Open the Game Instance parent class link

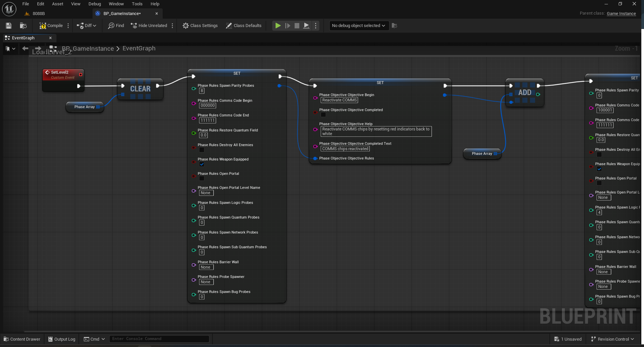point(621,14)
